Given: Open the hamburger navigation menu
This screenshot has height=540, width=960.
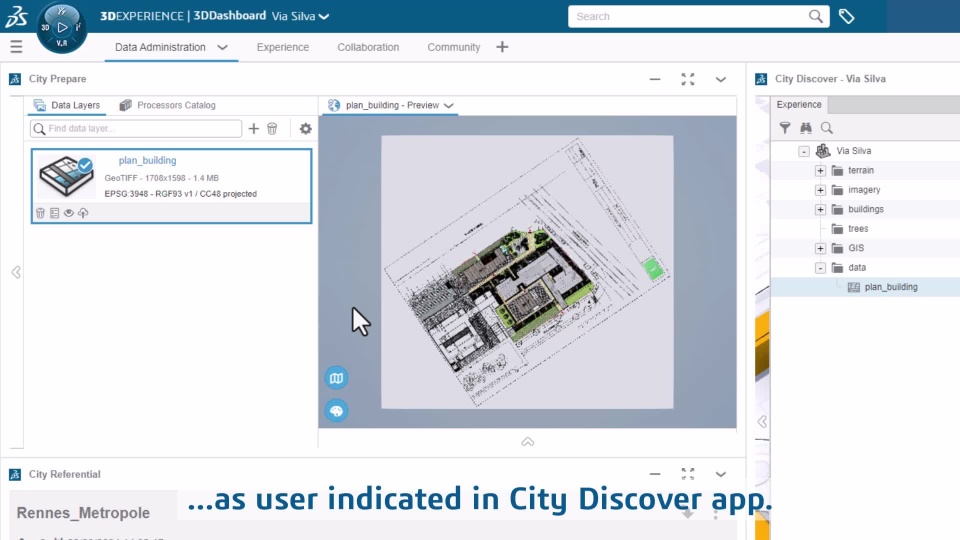Looking at the screenshot, I should [17, 47].
